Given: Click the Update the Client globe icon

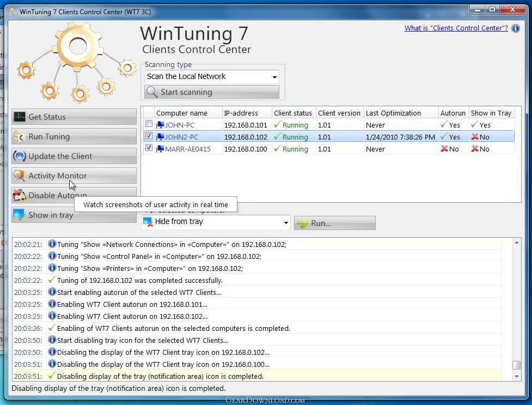Looking at the screenshot, I should click(20, 156).
